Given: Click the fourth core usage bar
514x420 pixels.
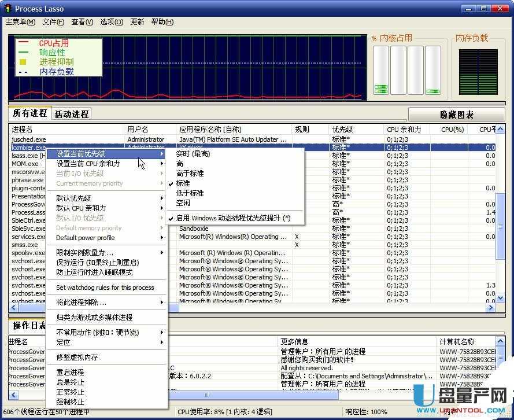Looking at the screenshot, I should click(432, 70).
